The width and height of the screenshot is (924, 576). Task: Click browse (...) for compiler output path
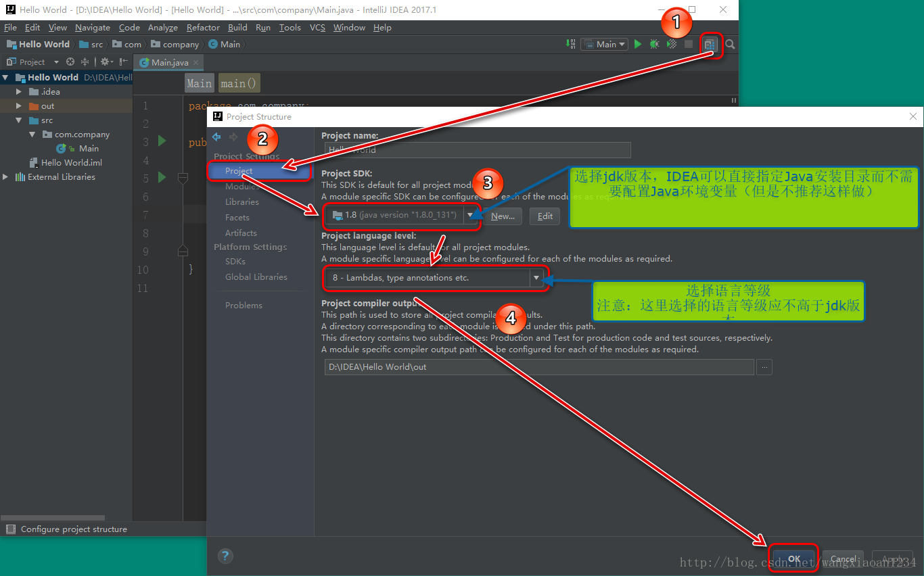tap(764, 367)
